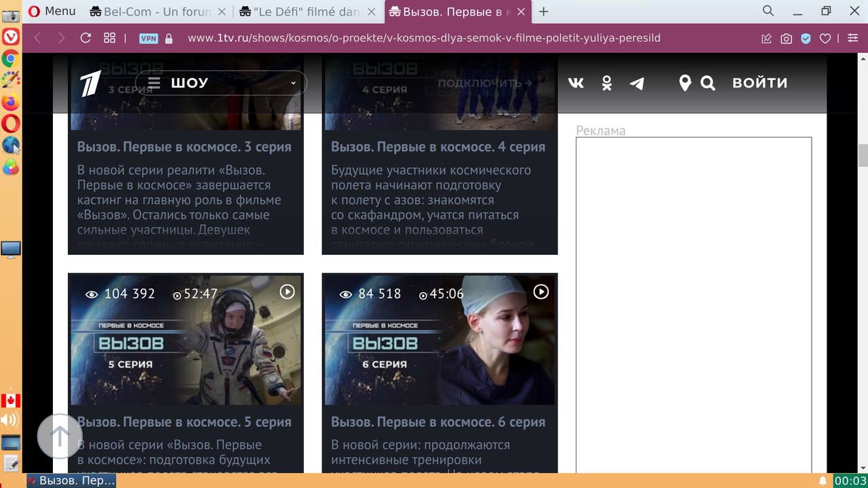Viewport: 868px width, 488px height.
Task: Click the scroll-to-top arrow button
Action: 60,436
